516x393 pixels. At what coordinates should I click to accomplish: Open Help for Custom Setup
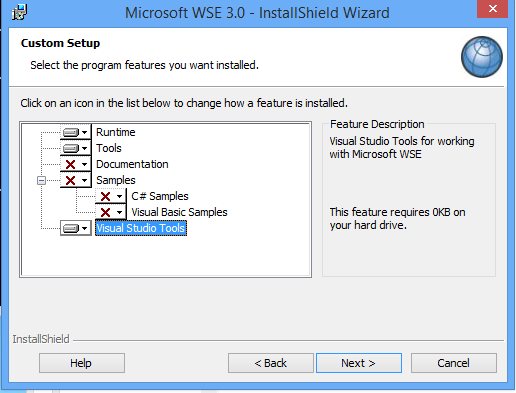pyautogui.click(x=82, y=363)
